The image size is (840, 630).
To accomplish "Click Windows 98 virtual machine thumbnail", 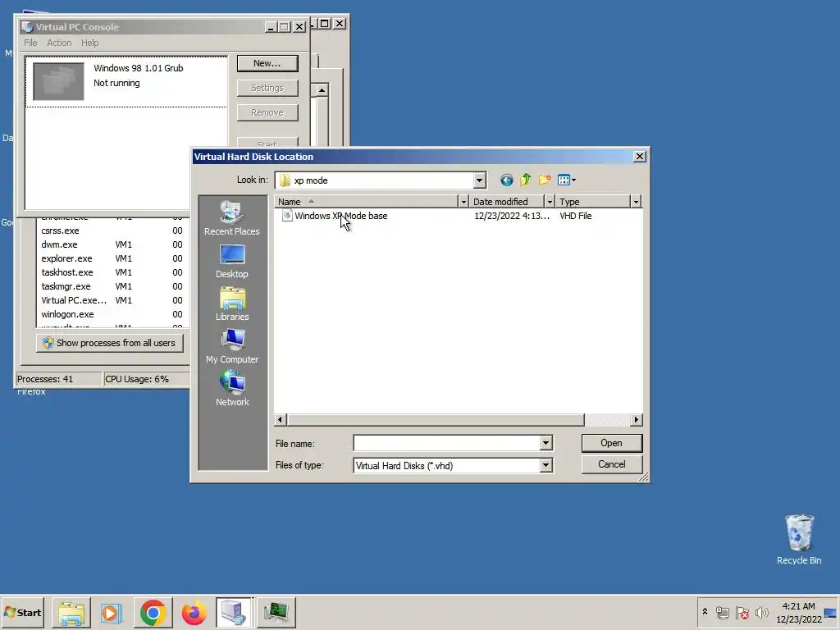I will pos(58,81).
